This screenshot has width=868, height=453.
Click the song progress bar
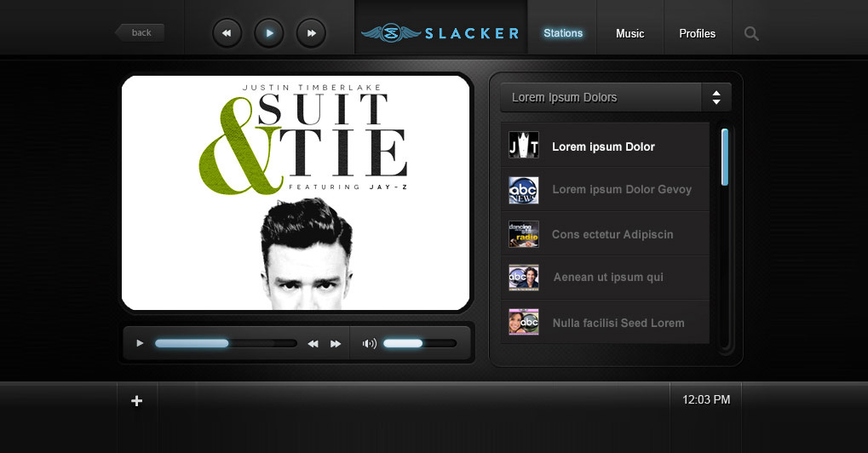(x=226, y=344)
